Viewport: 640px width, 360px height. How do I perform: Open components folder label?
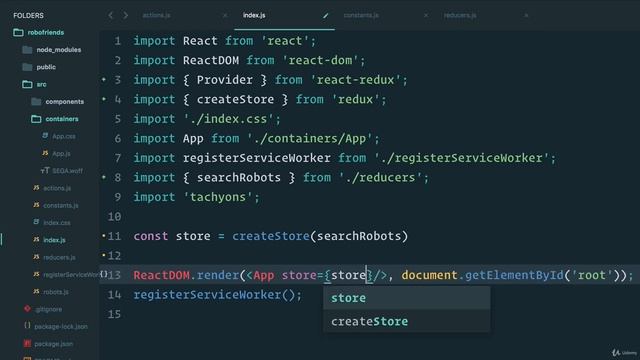64,102
